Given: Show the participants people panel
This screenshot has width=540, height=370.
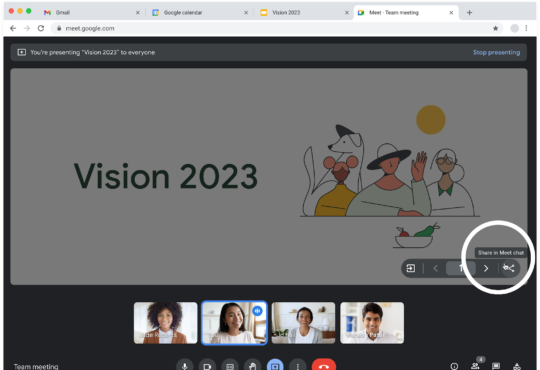Looking at the screenshot, I should 475,366.
